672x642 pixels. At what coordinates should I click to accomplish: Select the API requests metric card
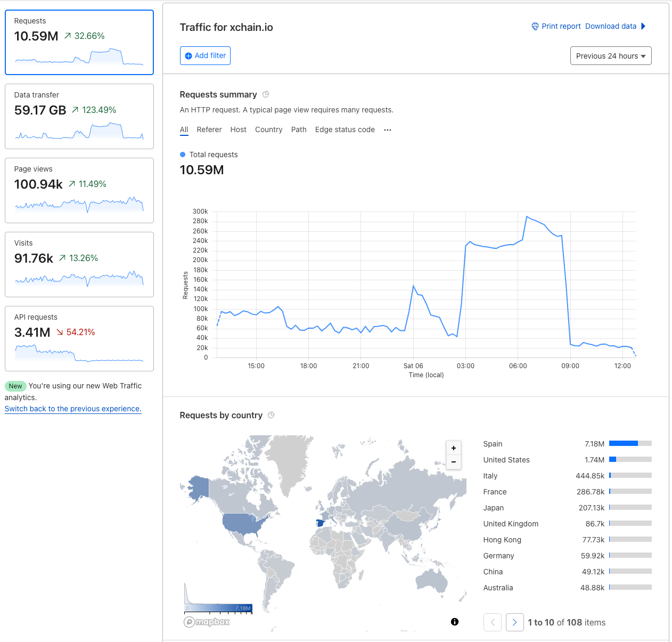(79, 338)
